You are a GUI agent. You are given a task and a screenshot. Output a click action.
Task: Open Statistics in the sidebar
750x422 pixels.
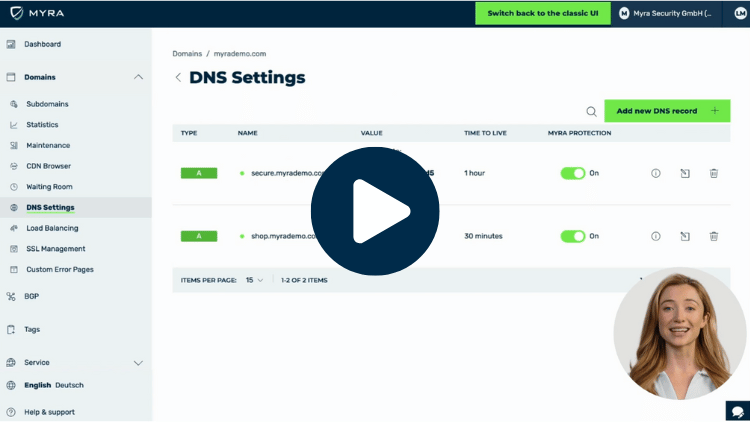[42, 124]
